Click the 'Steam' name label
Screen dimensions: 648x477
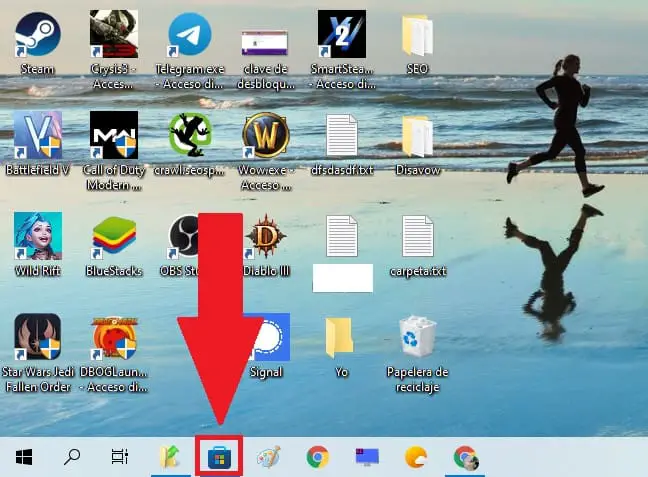pos(38,69)
